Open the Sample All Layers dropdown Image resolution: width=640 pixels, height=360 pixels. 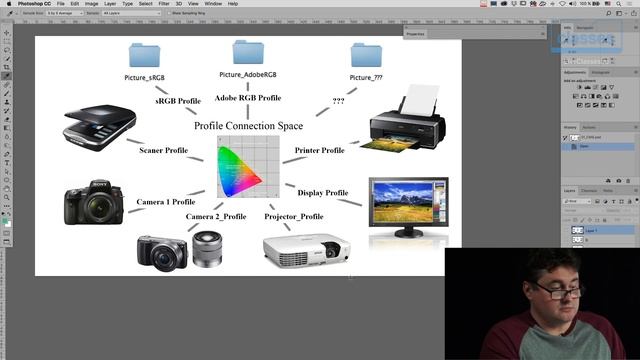coord(131,13)
